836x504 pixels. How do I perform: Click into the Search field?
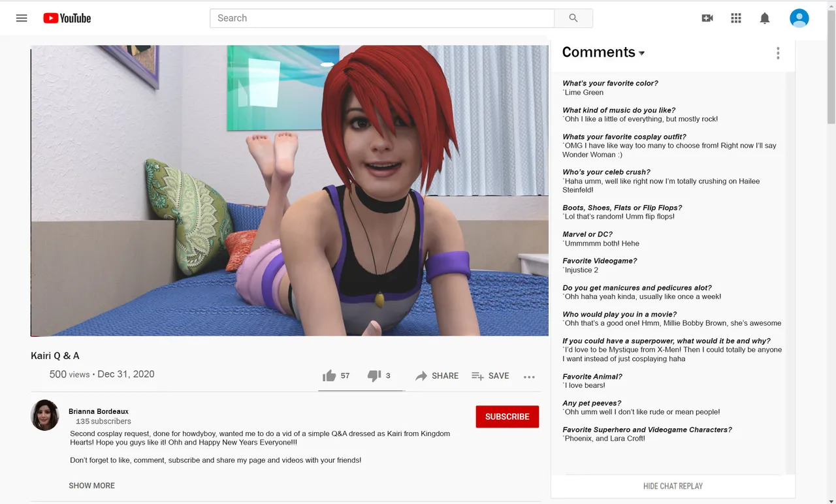(382, 18)
